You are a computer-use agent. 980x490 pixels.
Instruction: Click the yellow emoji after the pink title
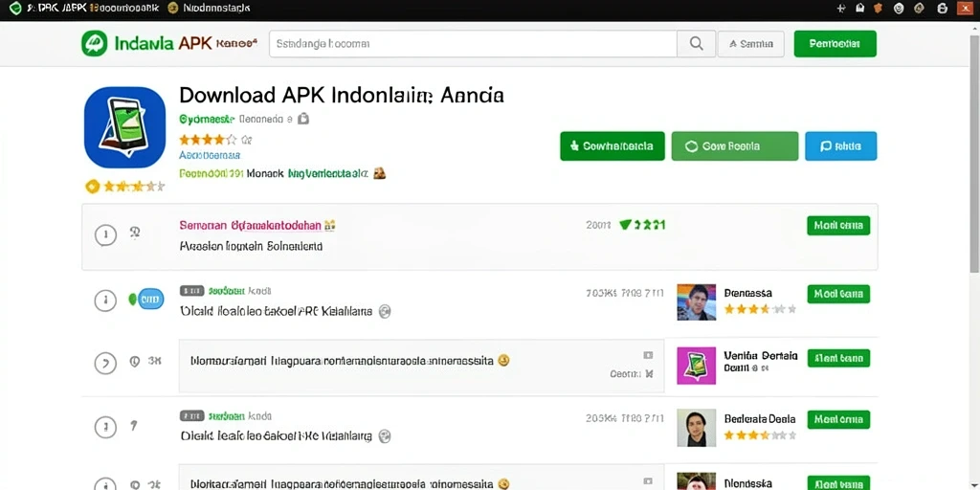pyautogui.click(x=329, y=225)
